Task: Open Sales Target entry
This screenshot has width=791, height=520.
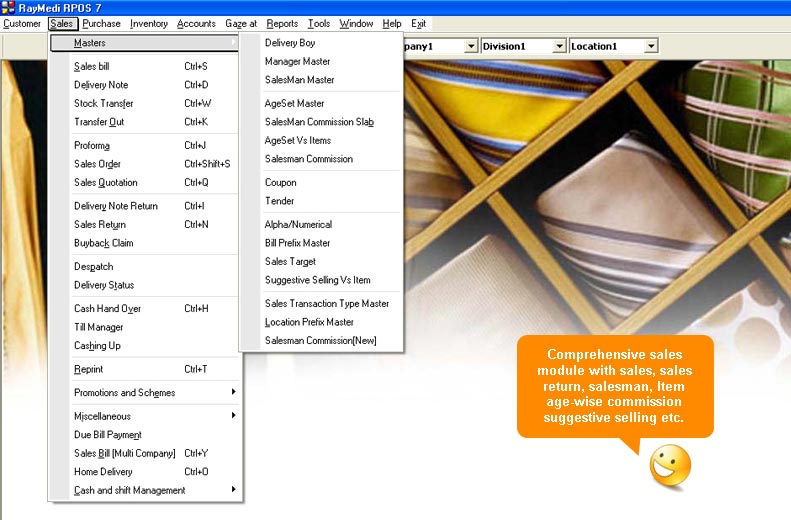Action: pos(321,261)
